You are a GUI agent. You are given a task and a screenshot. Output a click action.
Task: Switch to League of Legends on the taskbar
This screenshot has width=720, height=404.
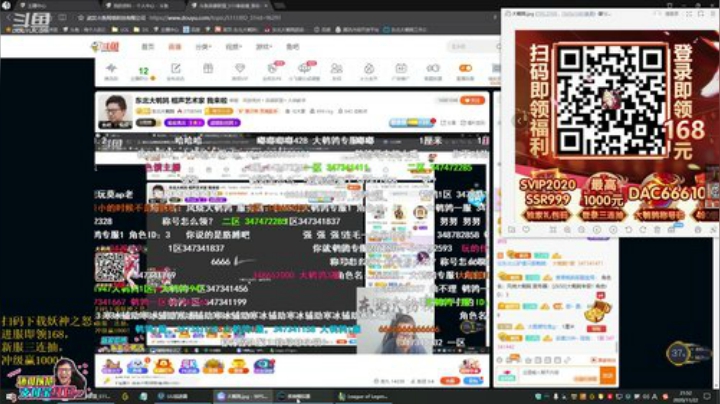364,396
